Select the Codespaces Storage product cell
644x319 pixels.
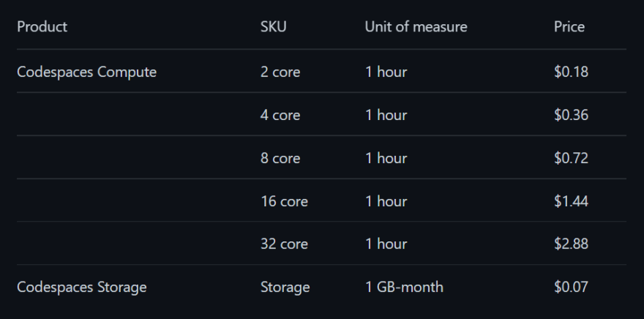(x=82, y=287)
